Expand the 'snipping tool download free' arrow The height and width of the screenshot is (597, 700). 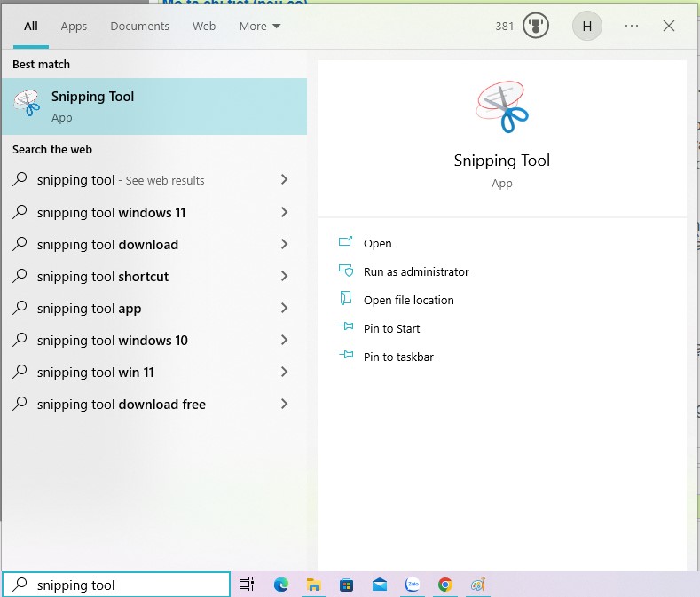pos(284,404)
